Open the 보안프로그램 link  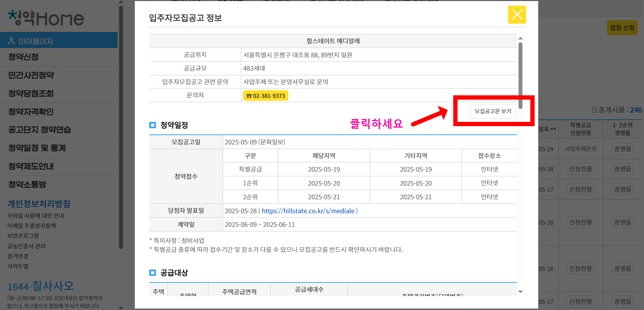pyautogui.click(x=23, y=235)
